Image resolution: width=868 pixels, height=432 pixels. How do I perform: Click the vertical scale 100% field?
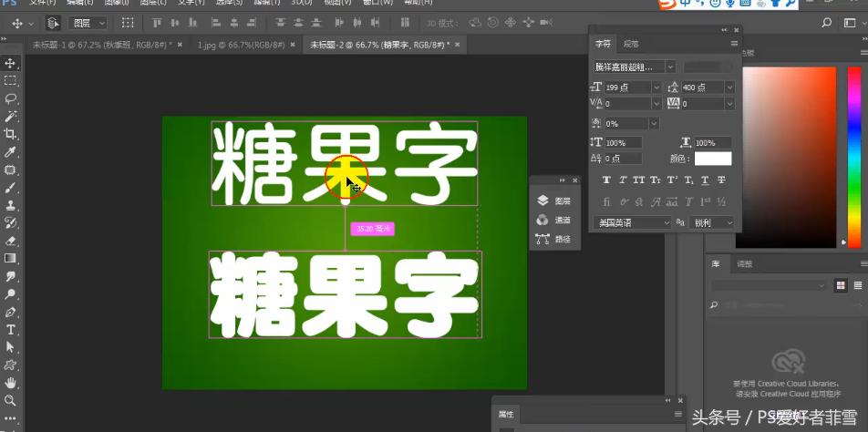tap(624, 143)
